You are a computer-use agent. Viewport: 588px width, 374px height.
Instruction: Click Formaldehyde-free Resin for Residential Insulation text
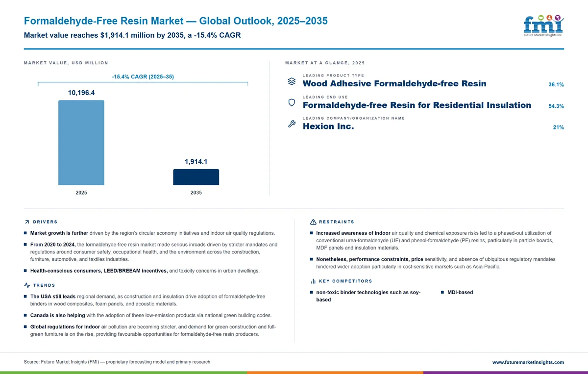pos(417,105)
